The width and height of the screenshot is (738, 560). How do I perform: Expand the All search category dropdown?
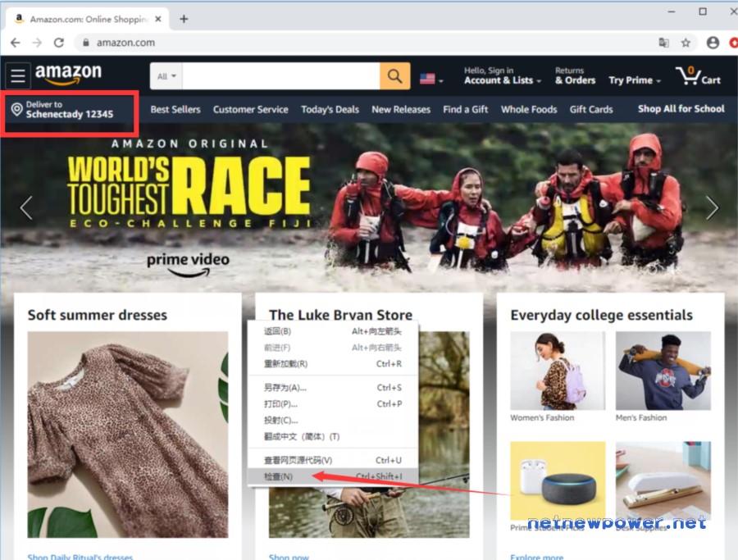(x=166, y=76)
